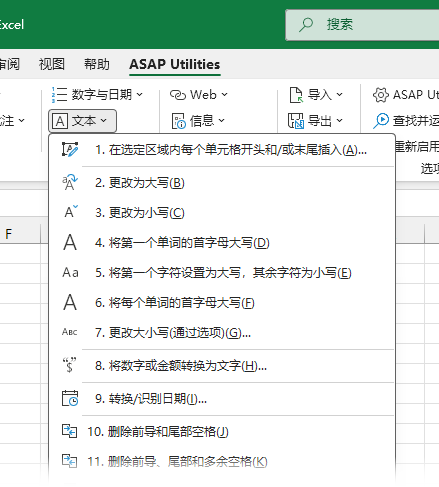Viewport: 439px width, 487px height.
Task: Click the 导入 import file icon
Action: point(296,95)
